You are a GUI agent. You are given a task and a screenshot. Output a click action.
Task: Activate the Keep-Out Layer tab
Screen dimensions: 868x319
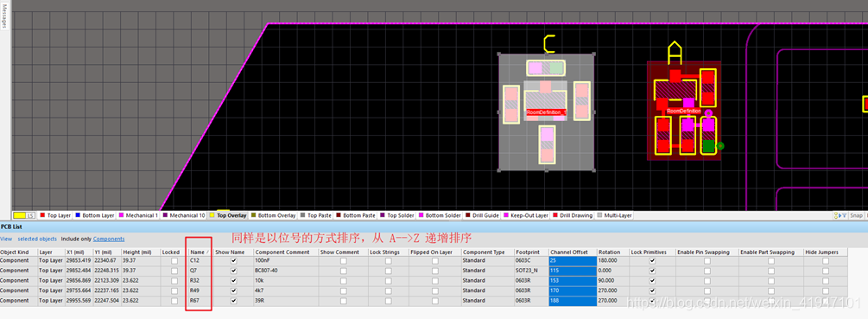pyautogui.click(x=525, y=215)
